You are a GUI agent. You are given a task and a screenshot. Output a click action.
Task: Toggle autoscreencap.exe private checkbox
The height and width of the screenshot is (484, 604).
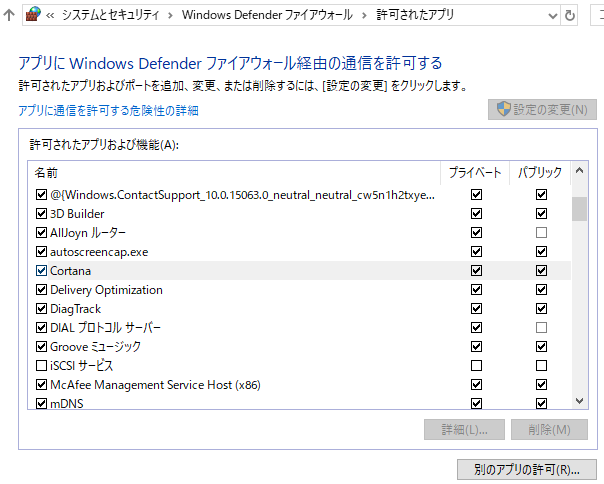(x=476, y=252)
